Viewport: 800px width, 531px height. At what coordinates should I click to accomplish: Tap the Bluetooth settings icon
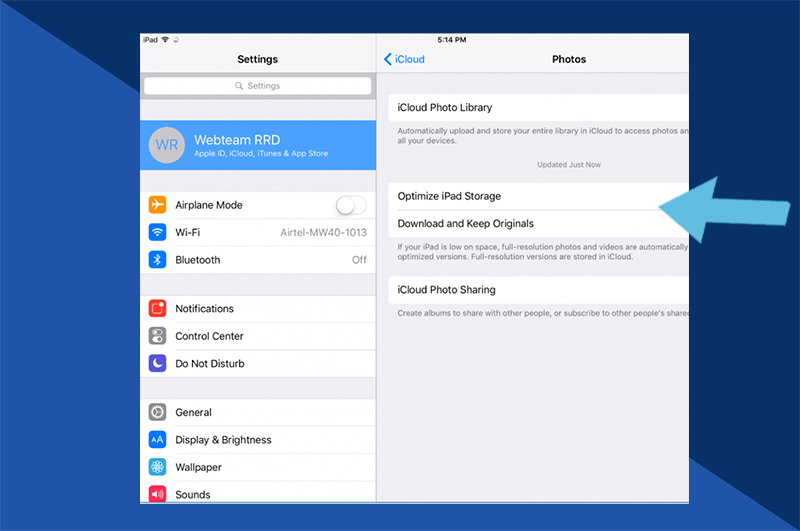point(157,260)
